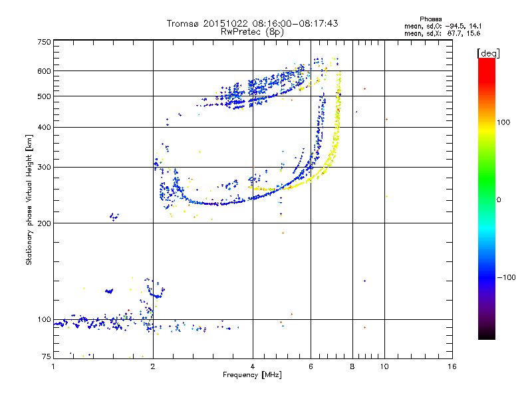Screen dimensions: 532x399
Task: Click the y-axis tick label "300"
Action: (x=44, y=168)
